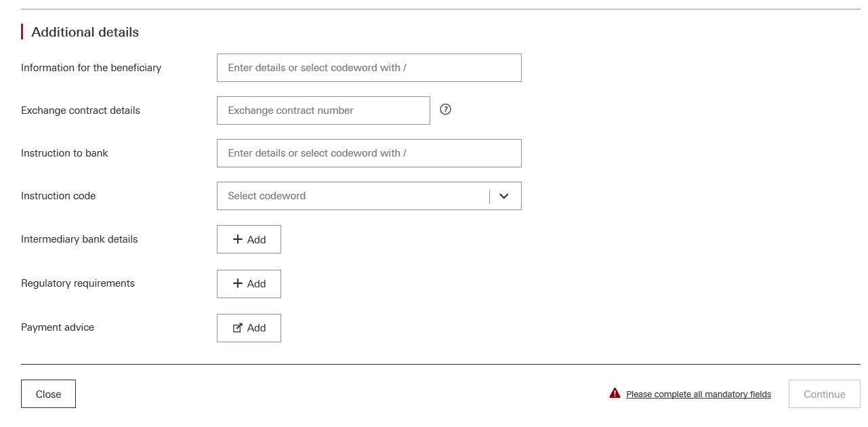The width and height of the screenshot is (868, 427).
Task: Click the Exchange contract details label
Action: (x=80, y=110)
